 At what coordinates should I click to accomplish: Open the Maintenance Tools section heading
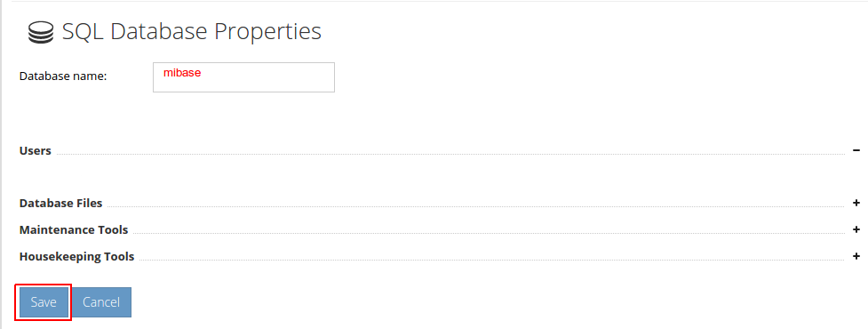click(74, 229)
